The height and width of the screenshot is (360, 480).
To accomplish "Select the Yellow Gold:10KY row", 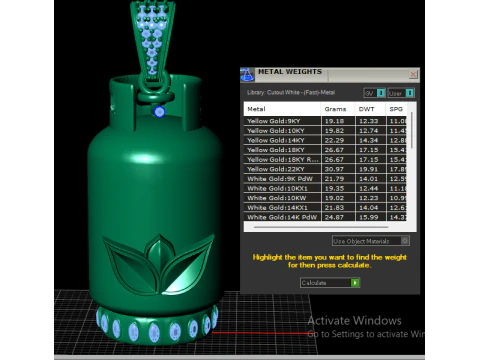I will click(325, 131).
